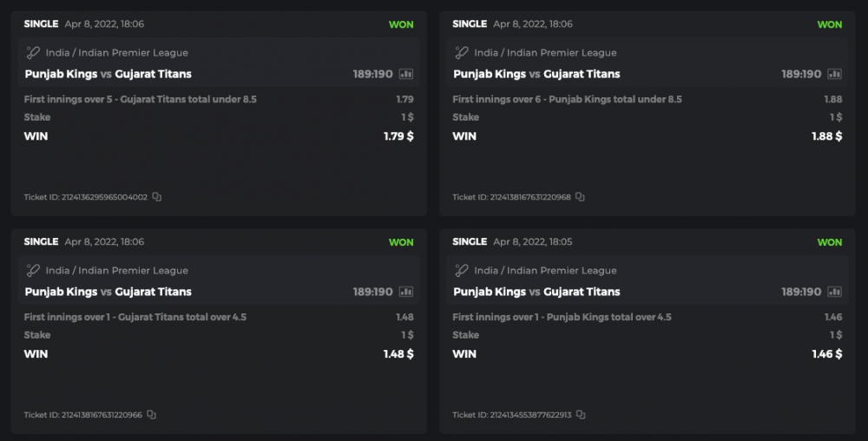The image size is (868, 441).
Task: Copy ticket ID for over 1 Gujarat Titans bet
Action: [152, 415]
